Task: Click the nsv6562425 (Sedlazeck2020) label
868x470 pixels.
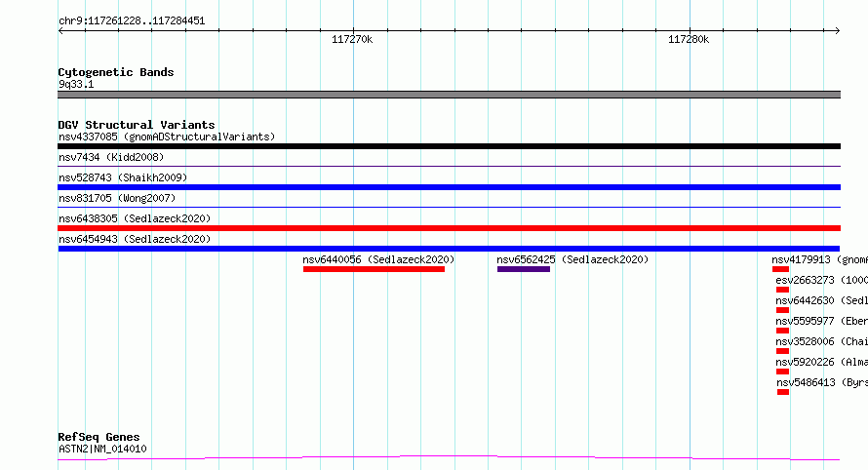Action: (572, 259)
